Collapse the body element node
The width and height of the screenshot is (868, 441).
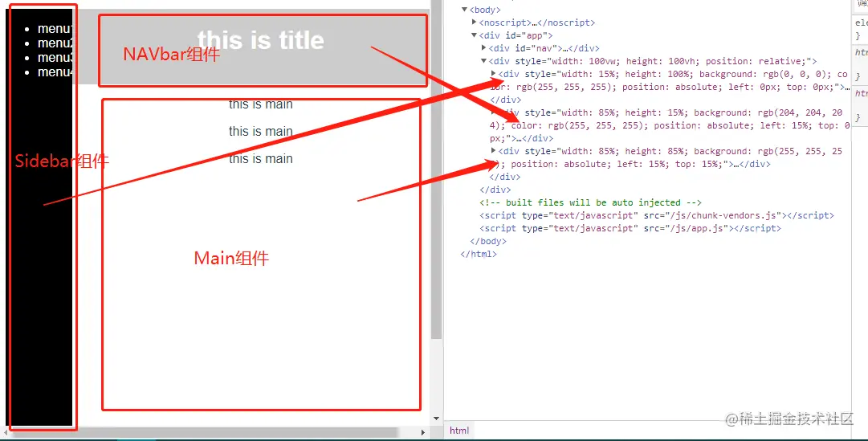(464, 10)
